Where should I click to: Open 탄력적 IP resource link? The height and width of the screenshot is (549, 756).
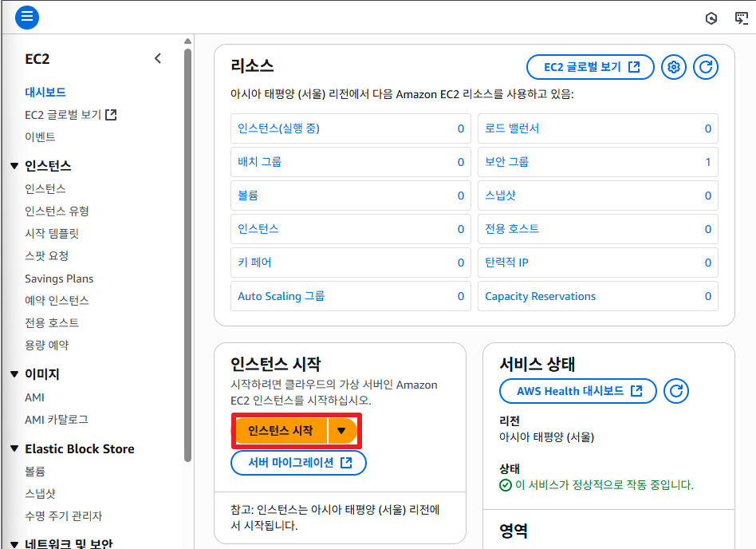click(x=506, y=263)
